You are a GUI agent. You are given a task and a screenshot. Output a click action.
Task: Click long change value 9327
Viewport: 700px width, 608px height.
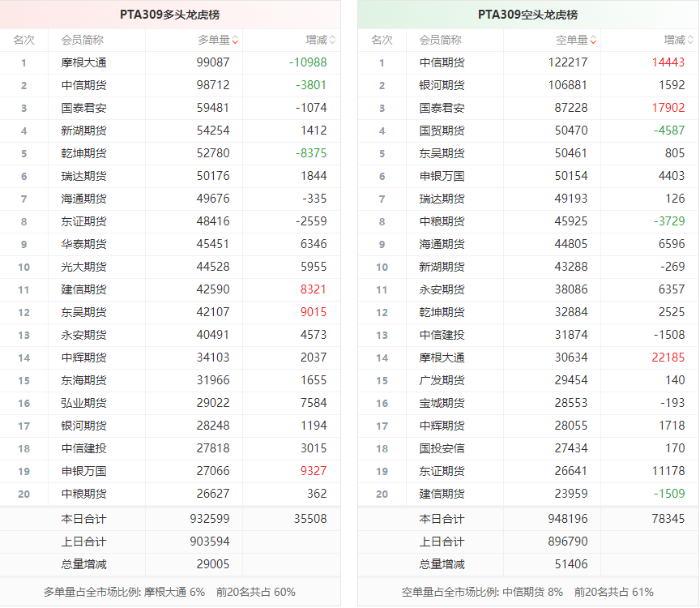[314, 471]
